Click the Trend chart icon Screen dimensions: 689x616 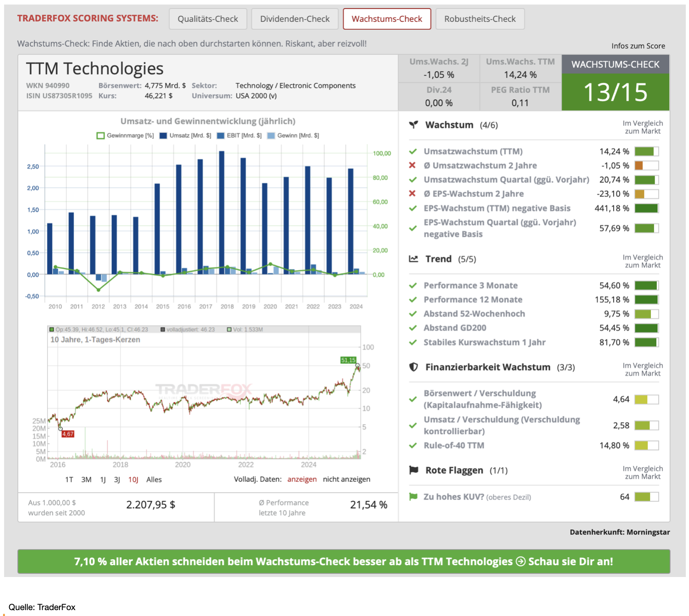click(413, 259)
